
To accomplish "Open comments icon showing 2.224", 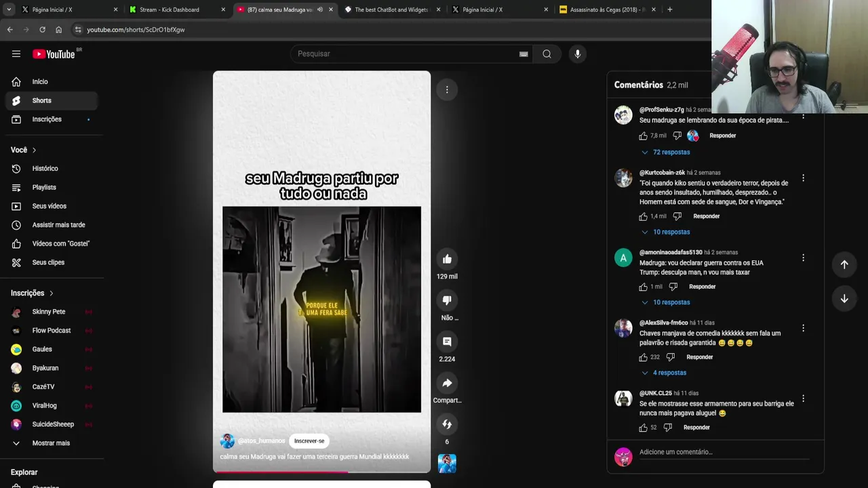I will [x=447, y=342].
